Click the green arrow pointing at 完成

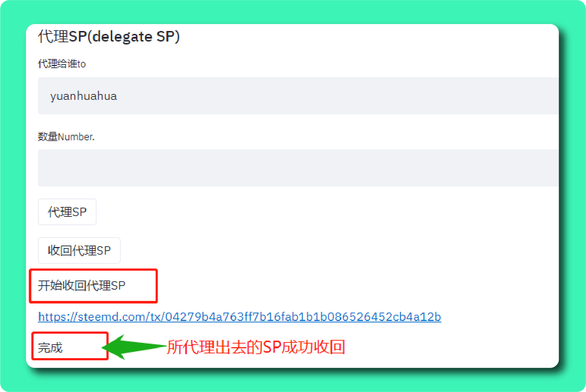134,346
